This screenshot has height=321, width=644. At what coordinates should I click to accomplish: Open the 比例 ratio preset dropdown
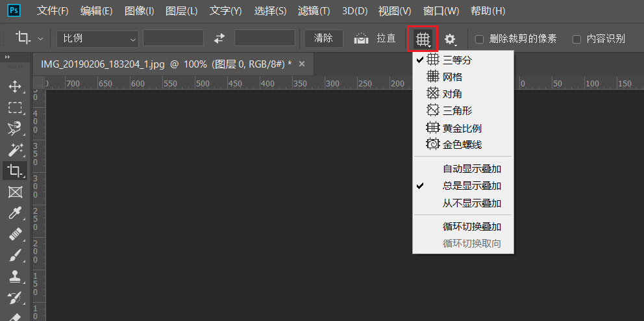tap(98, 38)
